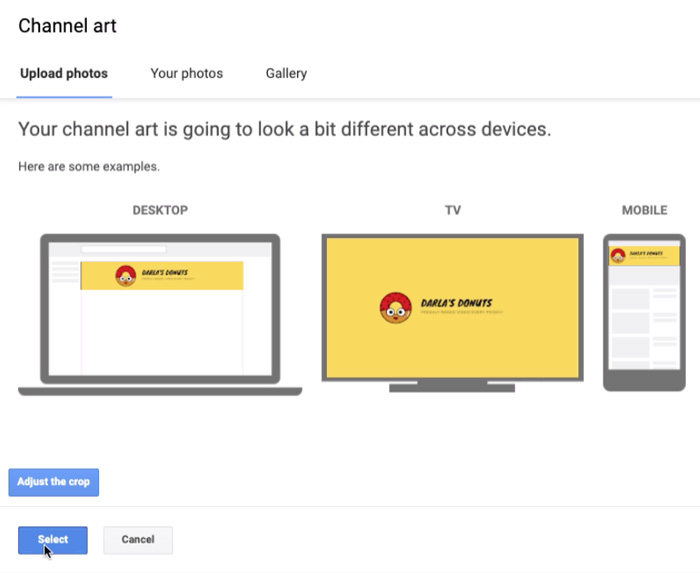Click the TV label
This screenshot has width=700, height=573.
(x=453, y=210)
